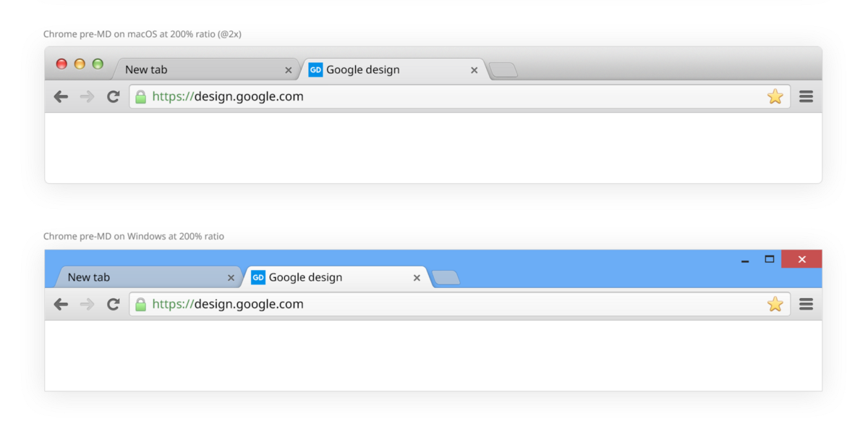Click forward arrow in macOS Chrome toolbar
Image resolution: width=868 pixels, height=435 pixels.
click(x=87, y=97)
